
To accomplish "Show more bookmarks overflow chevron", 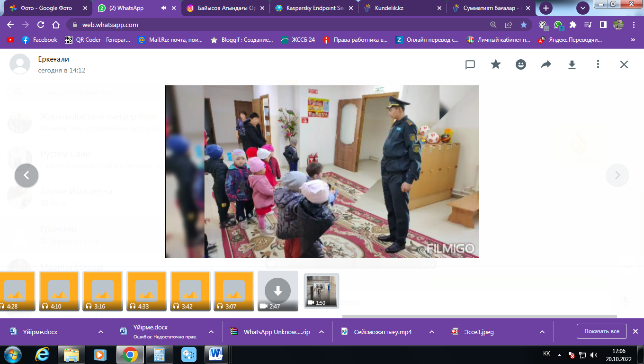I will (x=633, y=40).
